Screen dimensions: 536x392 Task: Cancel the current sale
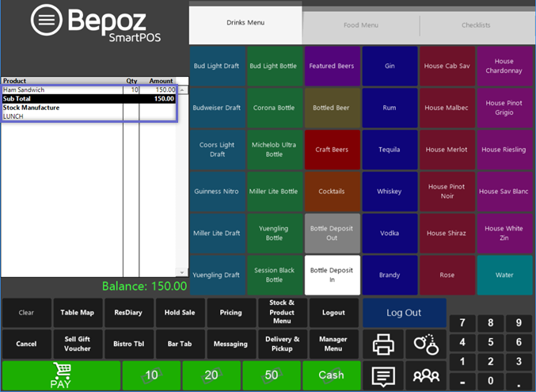tap(26, 344)
